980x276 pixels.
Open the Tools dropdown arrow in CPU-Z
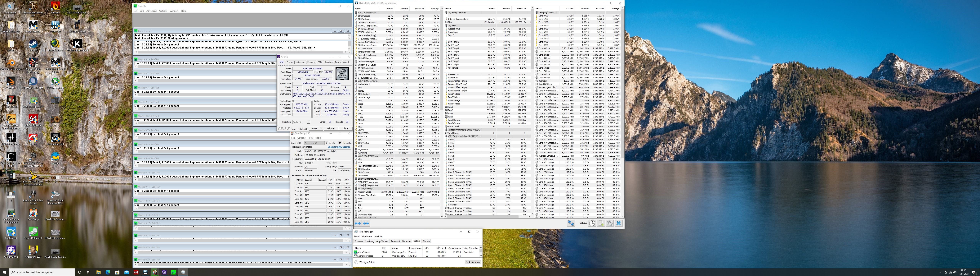tap(321, 128)
